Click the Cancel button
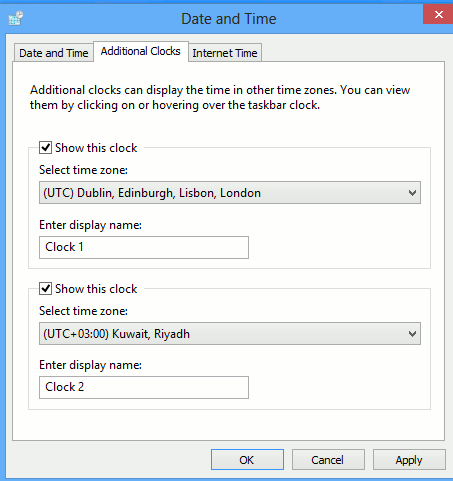 tap(328, 460)
